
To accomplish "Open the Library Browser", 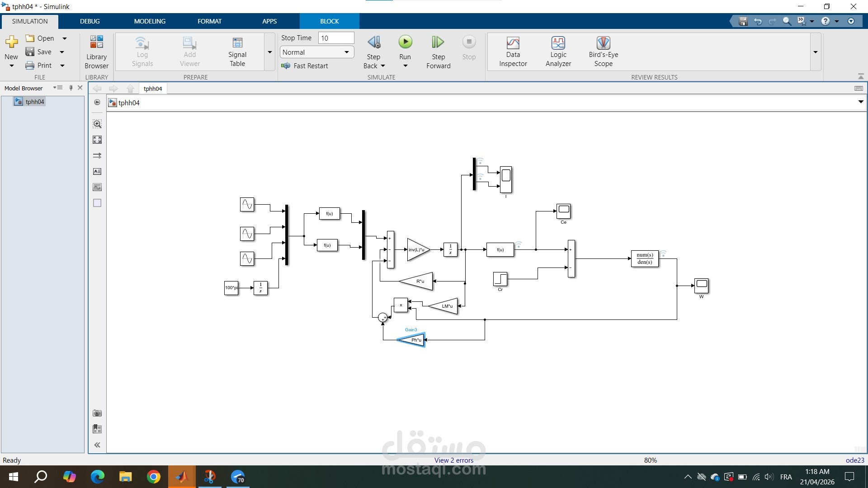I will coord(96,51).
